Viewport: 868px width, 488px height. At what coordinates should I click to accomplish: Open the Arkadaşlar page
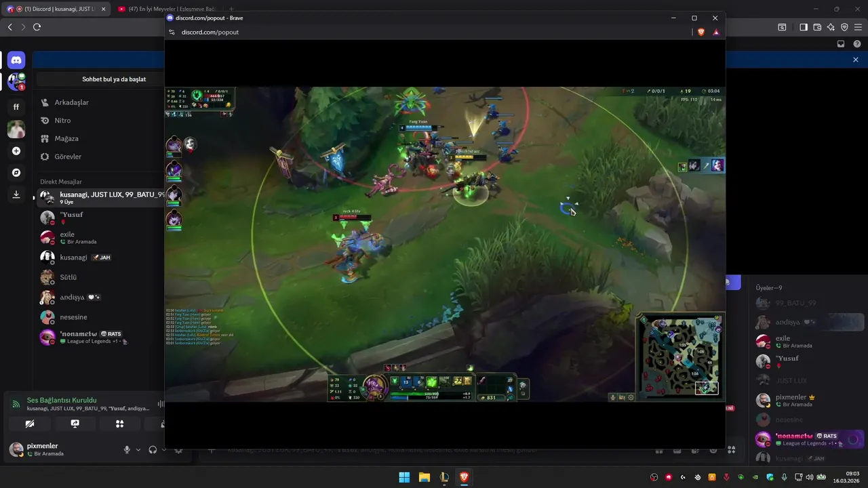tap(100, 102)
